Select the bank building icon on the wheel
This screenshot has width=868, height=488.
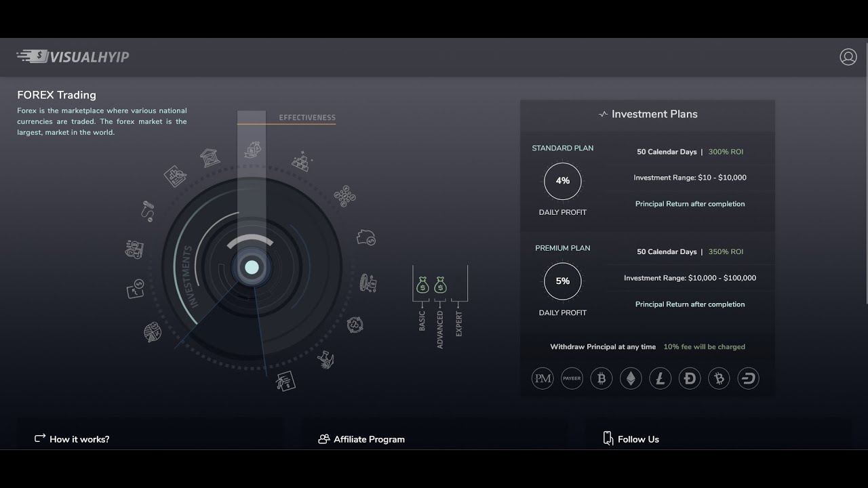pos(210,159)
